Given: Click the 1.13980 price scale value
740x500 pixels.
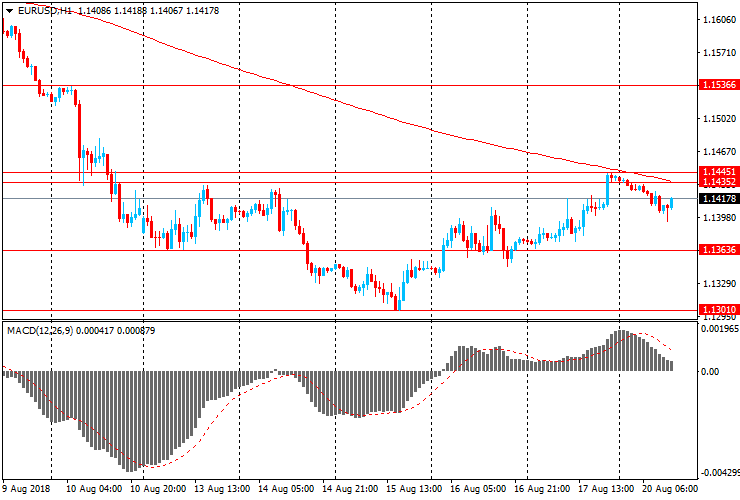Looking at the screenshot, I should click(x=719, y=218).
